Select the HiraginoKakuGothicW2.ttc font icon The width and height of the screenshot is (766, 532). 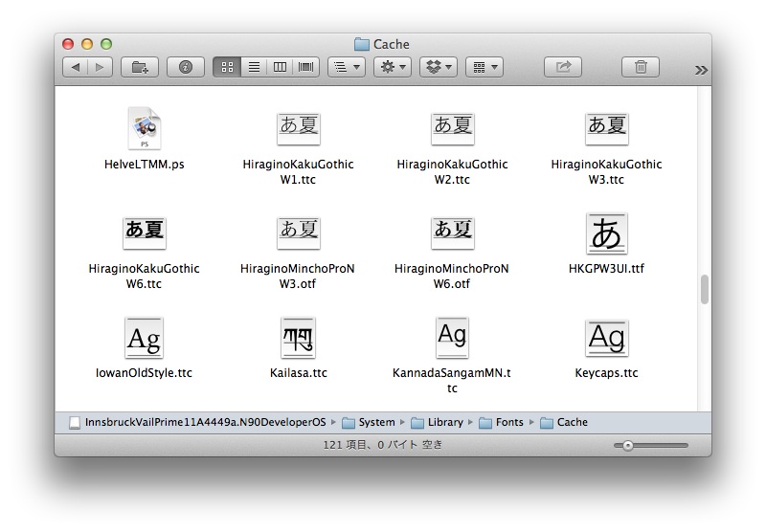(452, 129)
